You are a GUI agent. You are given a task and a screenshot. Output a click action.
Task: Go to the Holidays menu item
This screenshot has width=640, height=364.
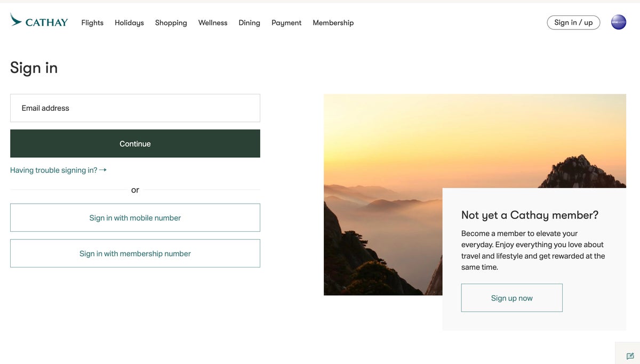[129, 23]
